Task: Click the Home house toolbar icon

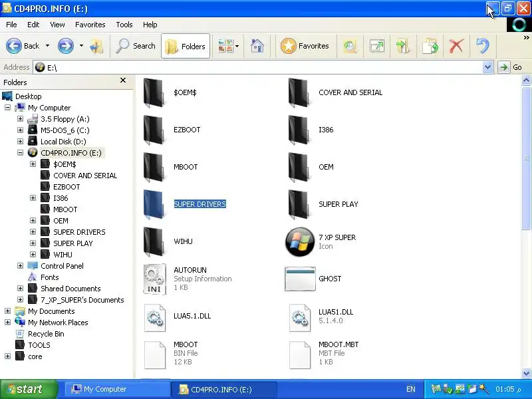Action: click(257, 46)
